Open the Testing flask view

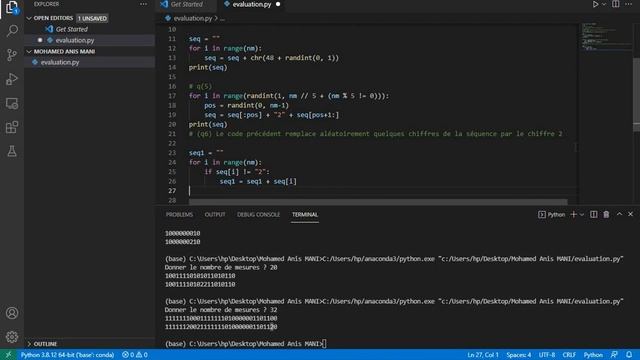click(12, 151)
